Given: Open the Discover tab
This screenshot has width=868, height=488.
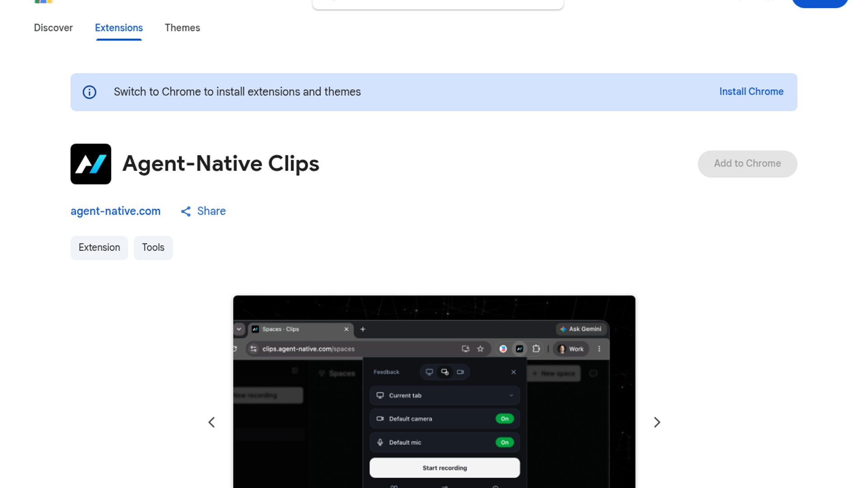Looking at the screenshot, I should pyautogui.click(x=53, y=28).
